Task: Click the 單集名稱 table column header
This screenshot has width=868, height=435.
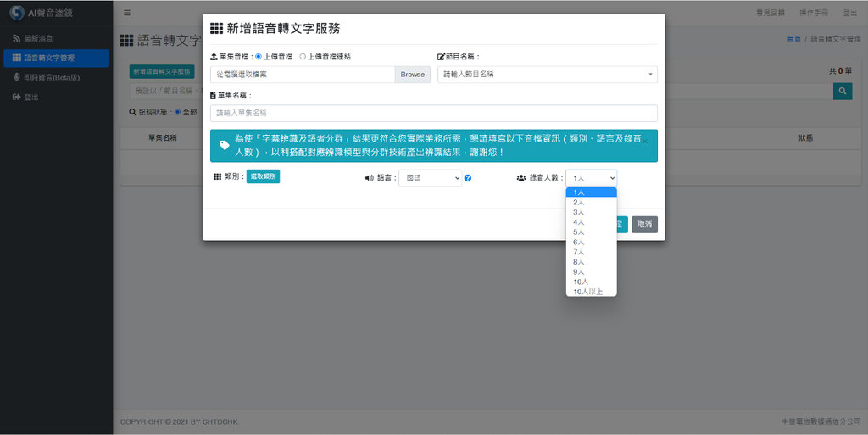Action: 162,138
